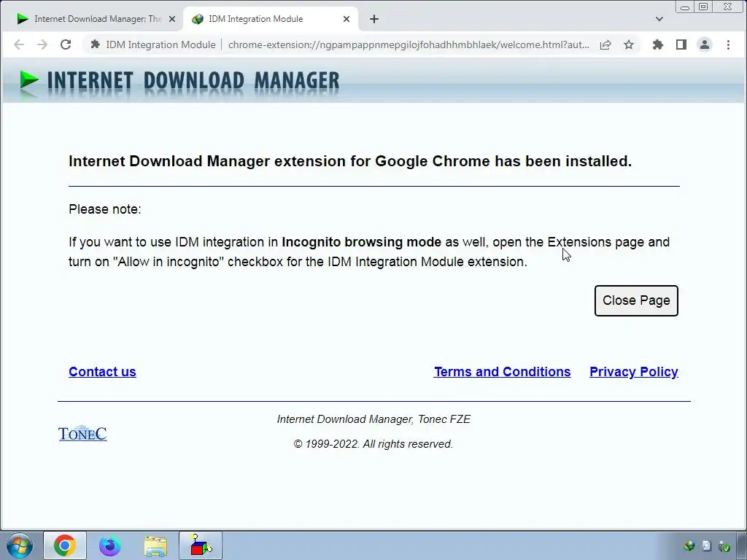Close the Chrome window
The image size is (747, 560).
click(x=727, y=7)
